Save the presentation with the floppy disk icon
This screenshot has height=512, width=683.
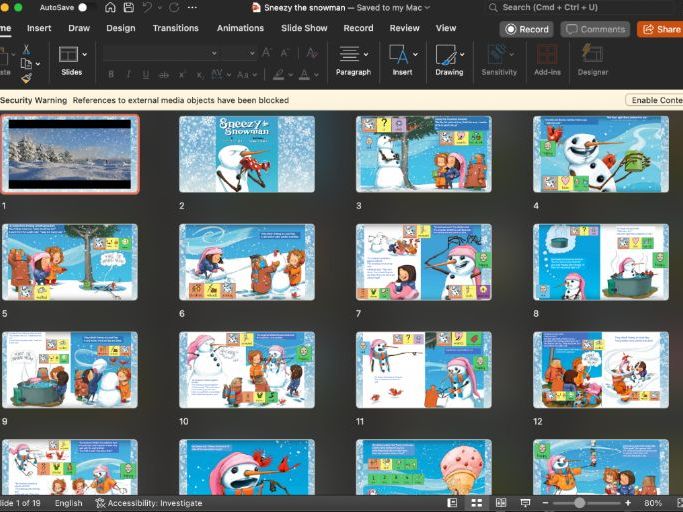pyautogui.click(x=129, y=7)
